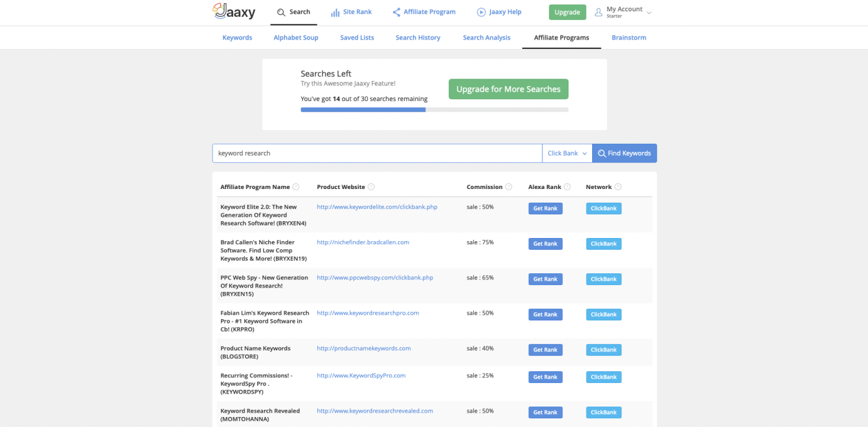
Task: Click info icon beside Product Website
Action: (x=371, y=187)
